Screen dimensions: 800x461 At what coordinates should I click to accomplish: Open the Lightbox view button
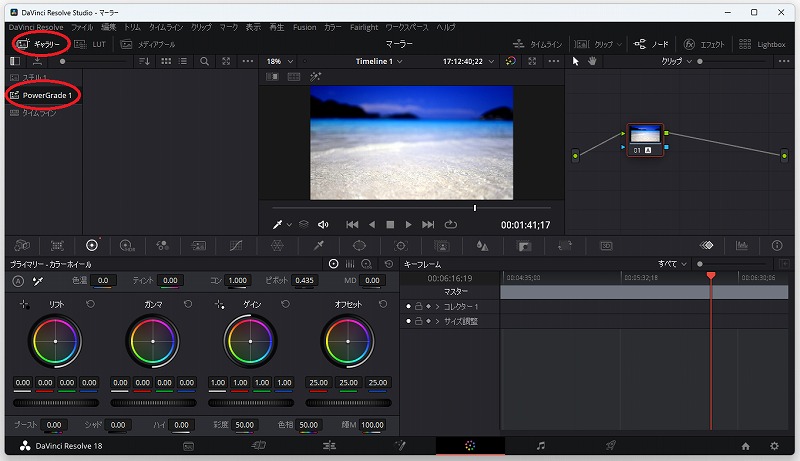tap(762, 44)
